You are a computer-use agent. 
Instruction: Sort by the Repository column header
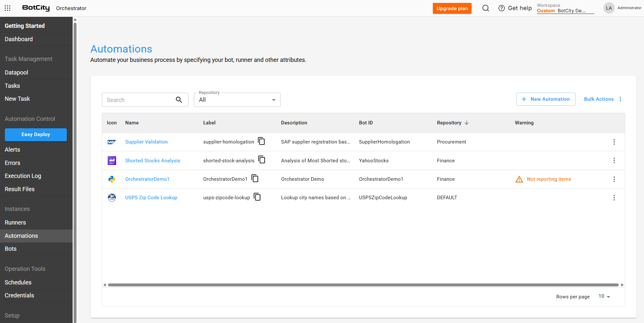click(x=449, y=123)
